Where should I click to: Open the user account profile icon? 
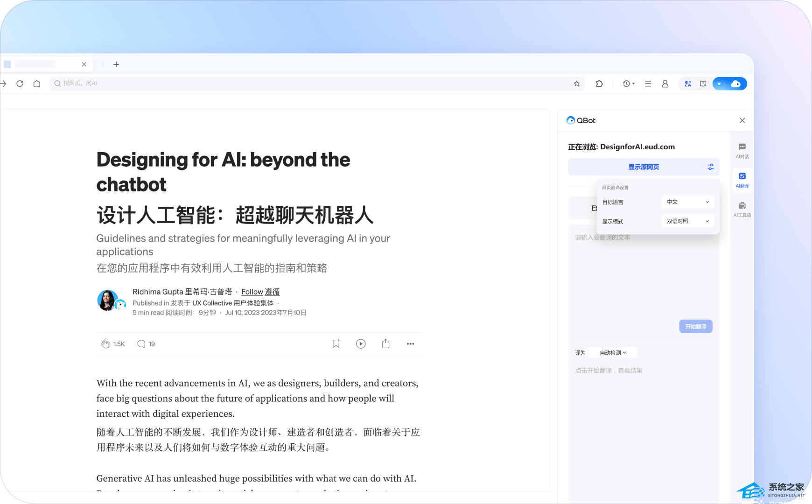click(665, 84)
